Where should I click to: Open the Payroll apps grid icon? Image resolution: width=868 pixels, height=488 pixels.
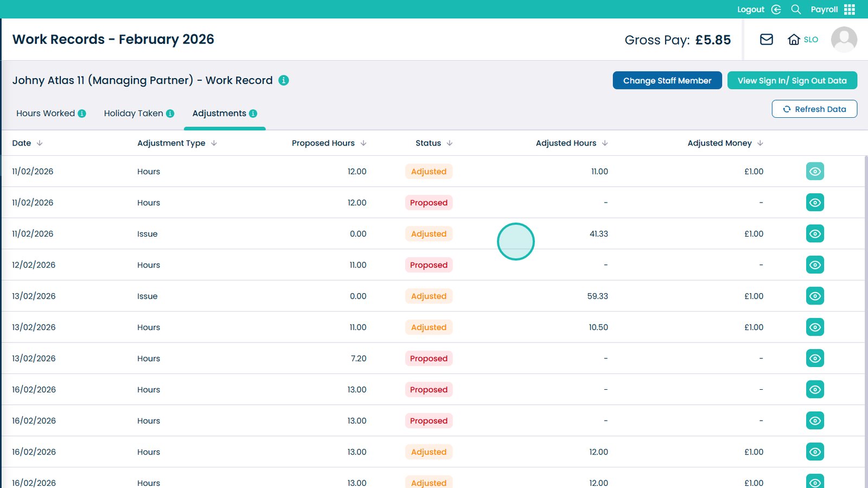(850, 9)
